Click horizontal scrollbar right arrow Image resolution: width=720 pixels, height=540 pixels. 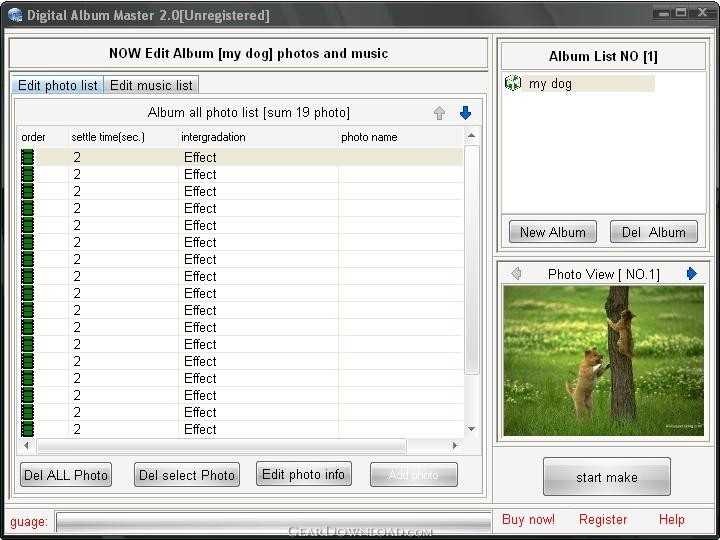coord(455,445)
